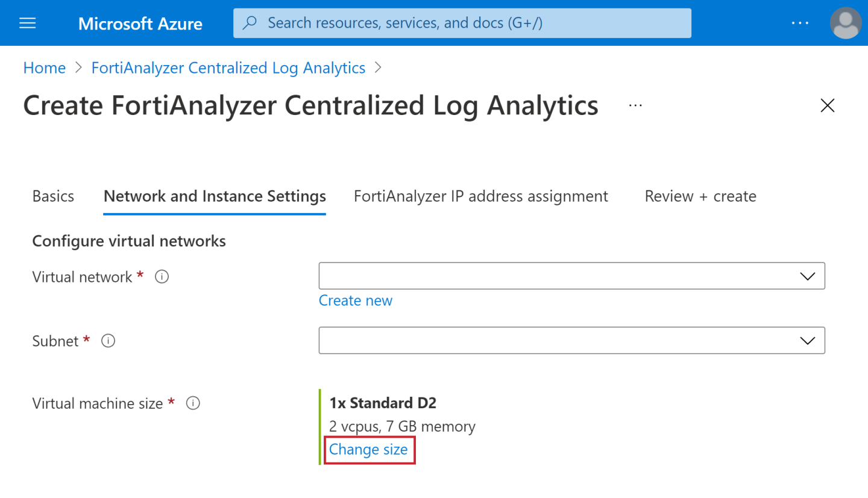868x498 pixels.
Task: Expand the Virtual network dropdown
Action: 571,276
